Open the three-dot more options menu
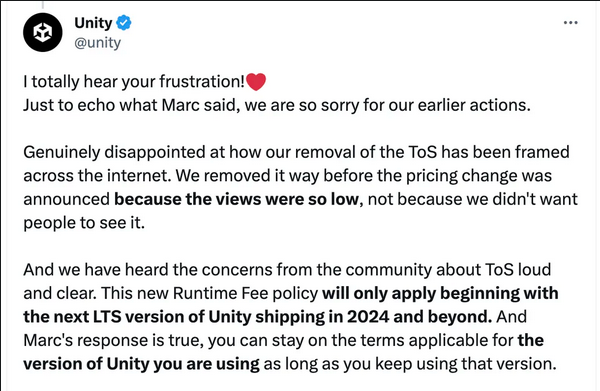 (x=571, y=23)
